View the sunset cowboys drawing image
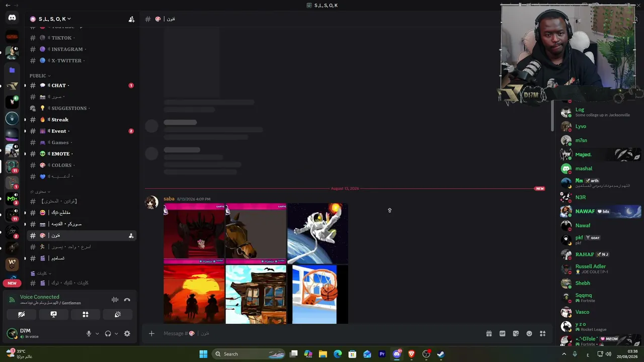This screenshot has height=362, width=644. [x=194, y=295]
